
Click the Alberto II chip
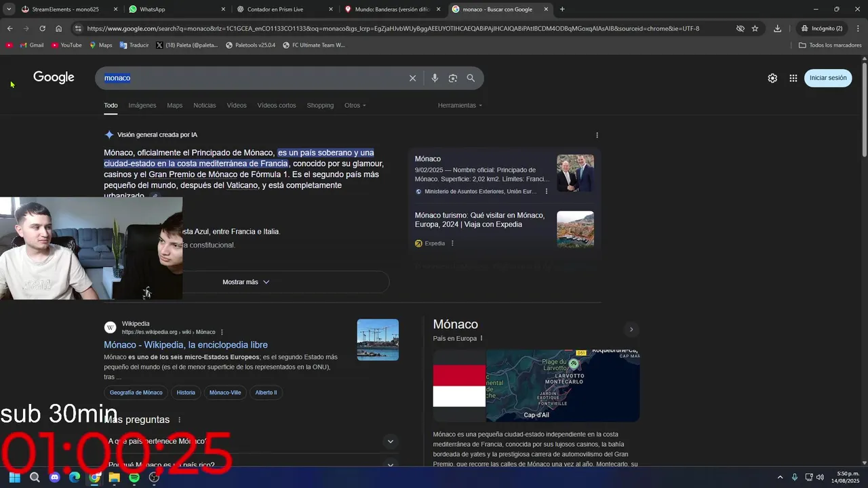266,392
